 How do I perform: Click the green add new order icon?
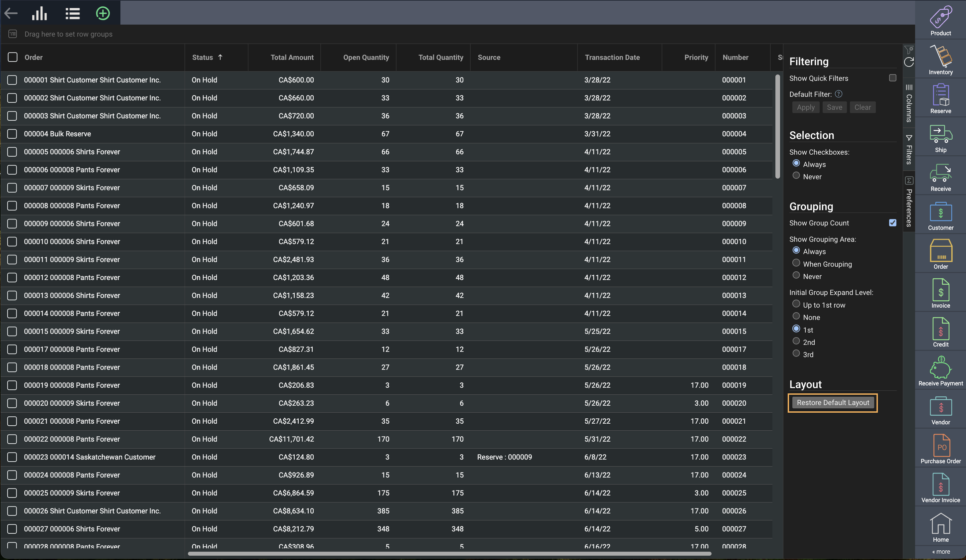103,13
